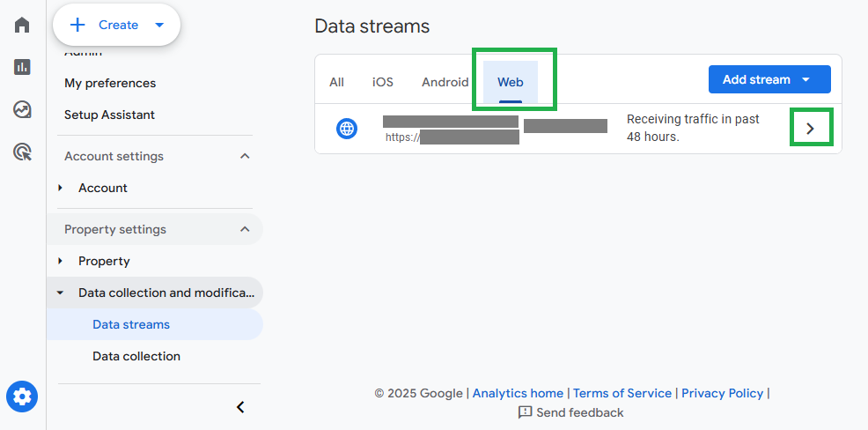Click the Send feedback icon

point(525,412)
